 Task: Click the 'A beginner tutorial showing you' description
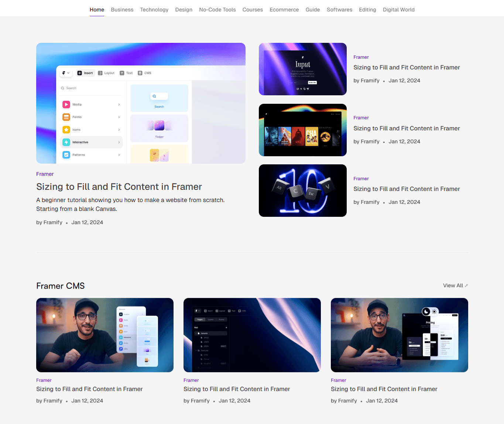coord(130,205)
